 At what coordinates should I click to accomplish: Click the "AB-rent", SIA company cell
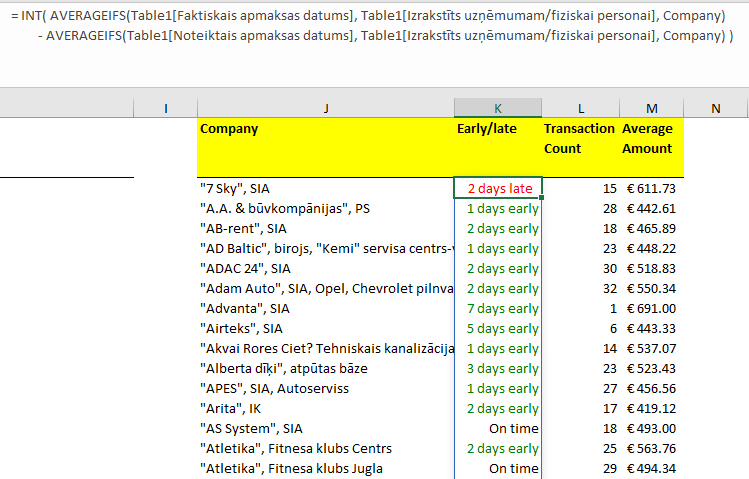(x=326, y=228)
